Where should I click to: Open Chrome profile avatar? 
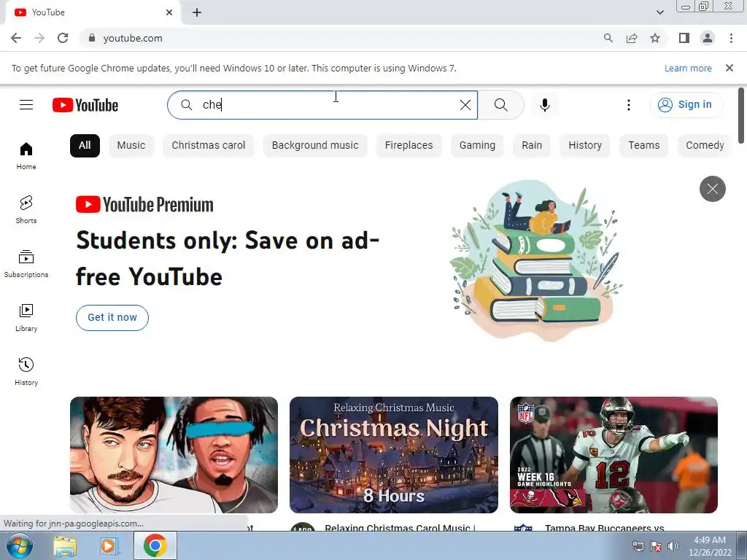point(708,38)
